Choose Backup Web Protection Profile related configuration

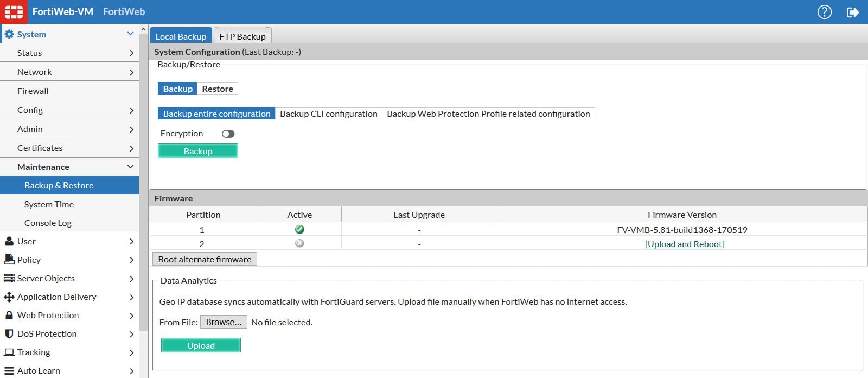coord(488,114)
